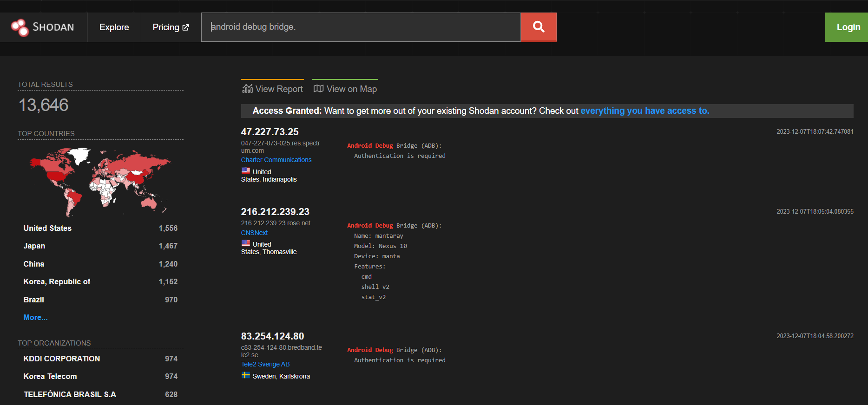The width and height of the screenshot is (868, 405).
Task: Click the View Report chart icon
Action: (247, 89)
